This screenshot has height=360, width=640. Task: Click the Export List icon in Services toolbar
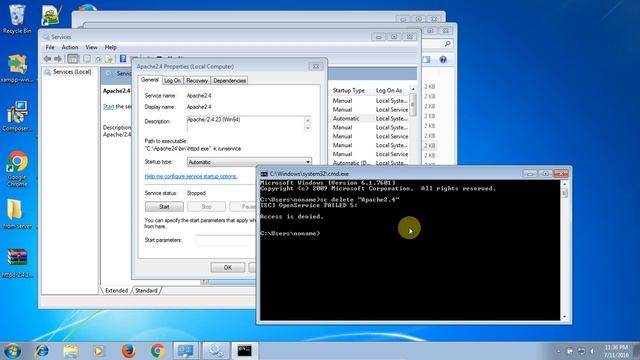click(x=108, y=59)
